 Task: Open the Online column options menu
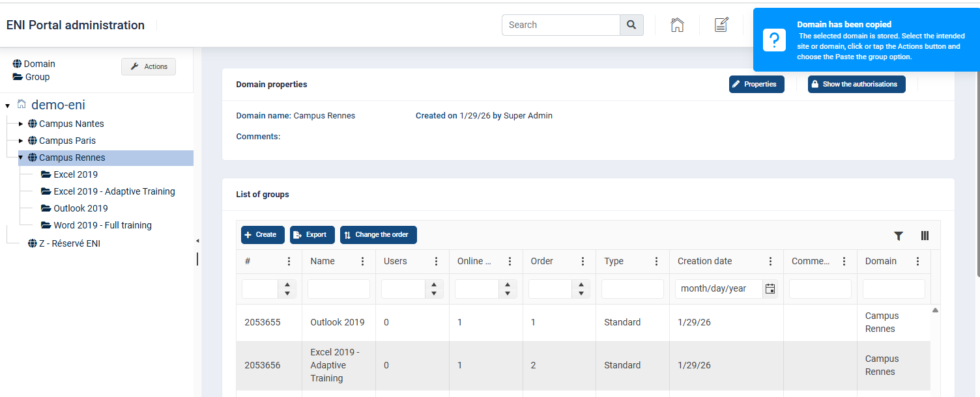(510, 261)
